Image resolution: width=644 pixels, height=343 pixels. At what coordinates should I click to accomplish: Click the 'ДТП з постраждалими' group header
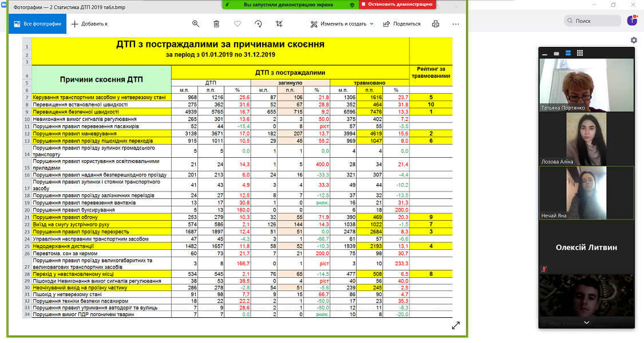point(290,73)
